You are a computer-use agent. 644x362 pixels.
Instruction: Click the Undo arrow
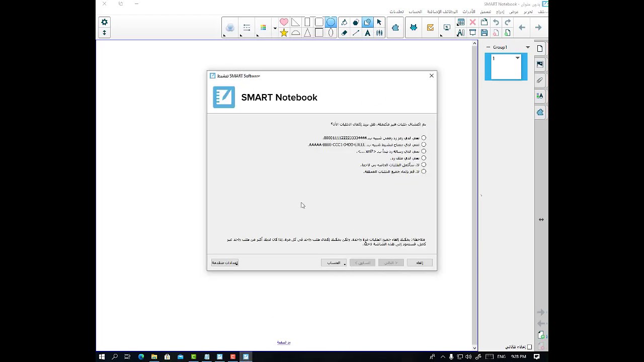[x=496, y=22]
